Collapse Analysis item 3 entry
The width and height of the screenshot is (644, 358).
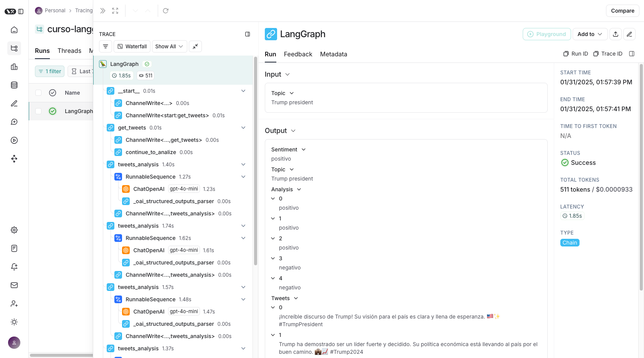pyautogui.click(x=273, y=258)
